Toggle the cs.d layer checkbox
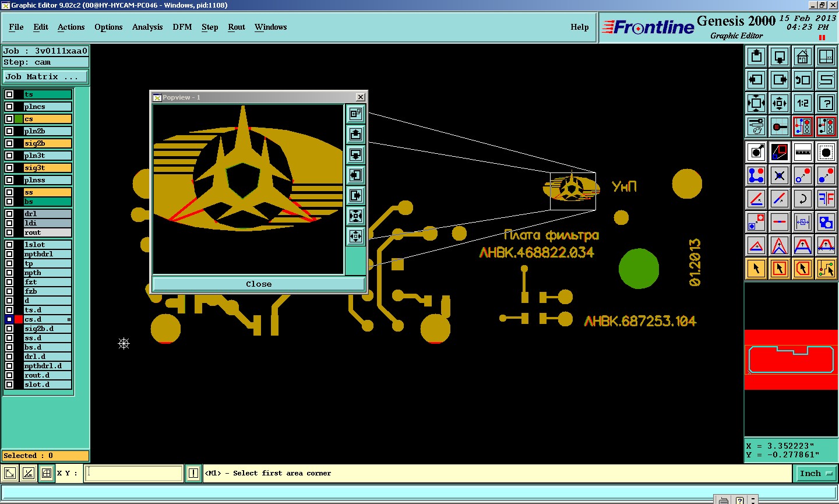This screenshot has height=504, width=839. coord(9,319)
